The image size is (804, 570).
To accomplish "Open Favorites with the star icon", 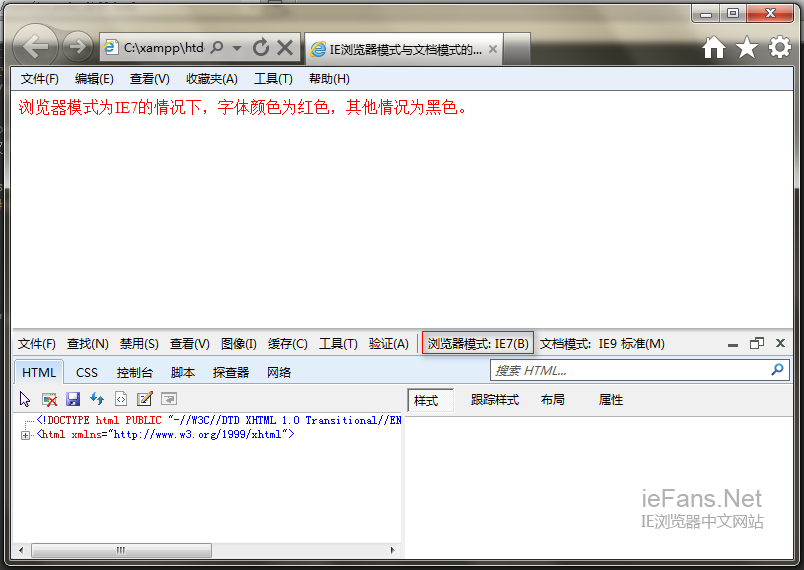I will 747,47.
